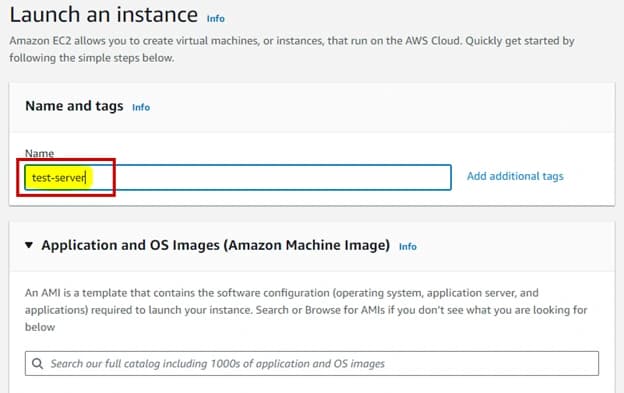Open Info link beside Application and OS Images

[x=408, y=247]
